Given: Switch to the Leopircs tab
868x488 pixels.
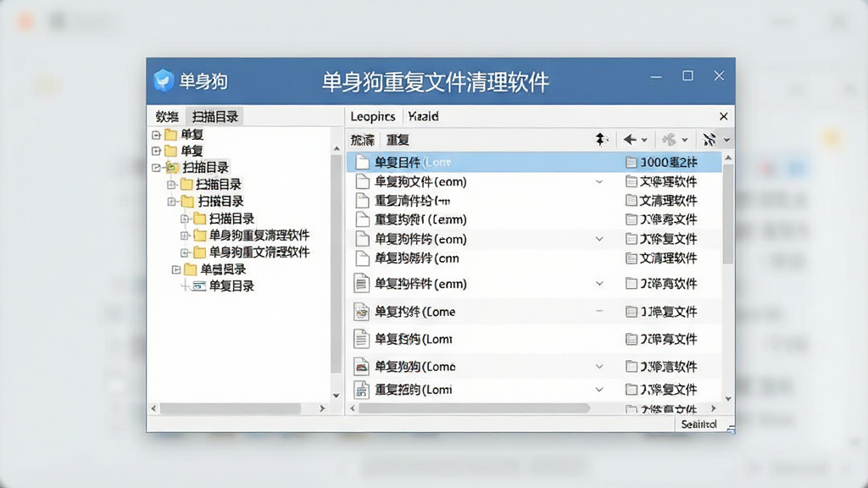Looking at the screenshot, I should (x=373, y=116).
